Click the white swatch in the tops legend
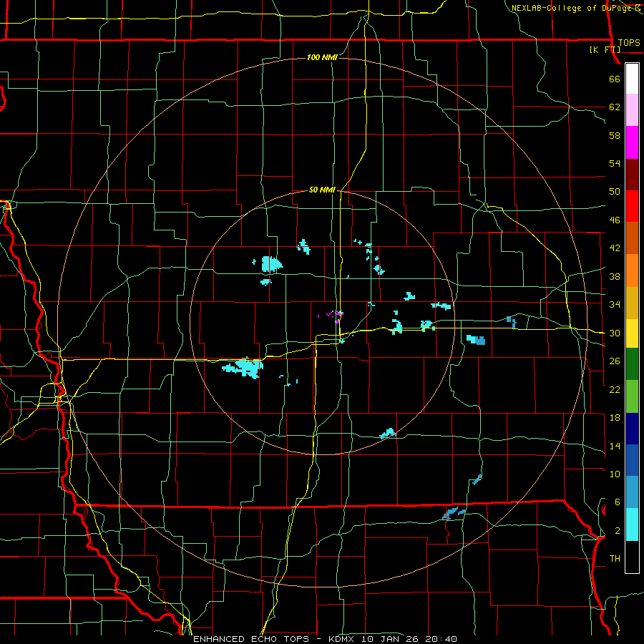The image size is (644, 644). click(632, 79)
